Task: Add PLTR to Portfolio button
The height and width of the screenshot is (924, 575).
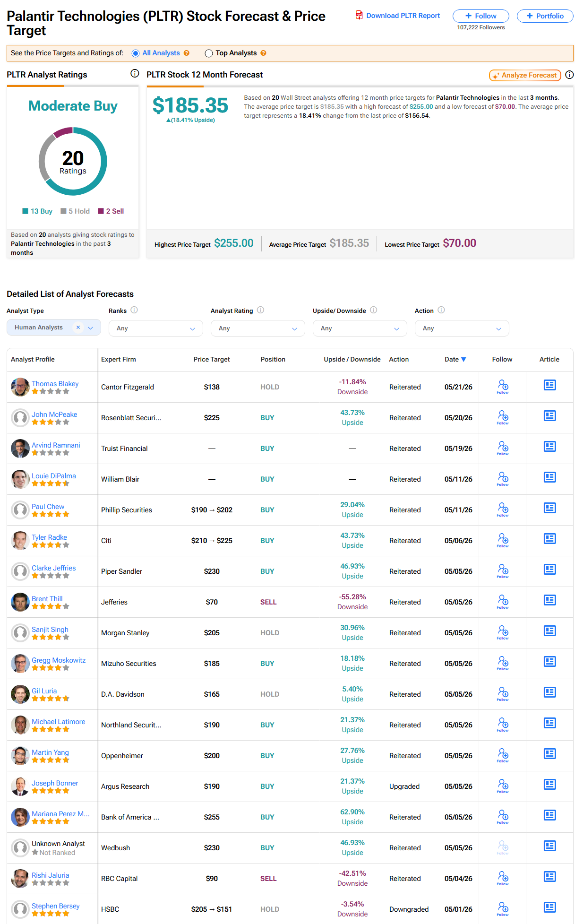Action: click(x=545, y=16)
